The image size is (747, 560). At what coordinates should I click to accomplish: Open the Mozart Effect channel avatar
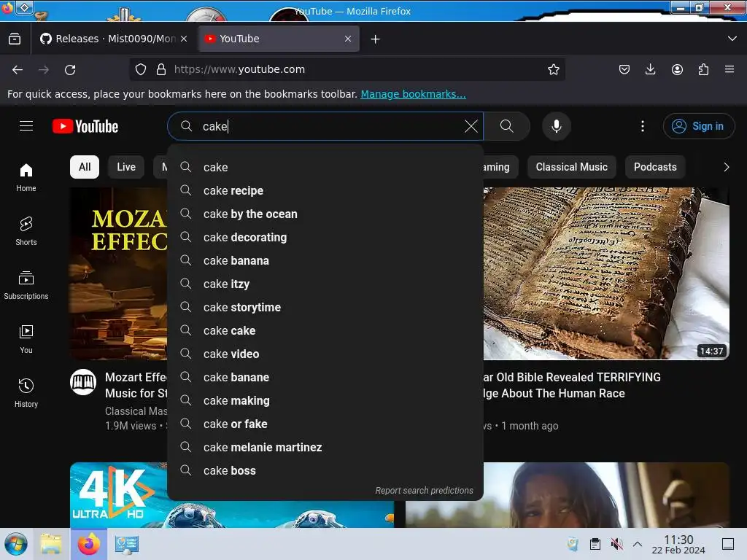click(83, 382)
